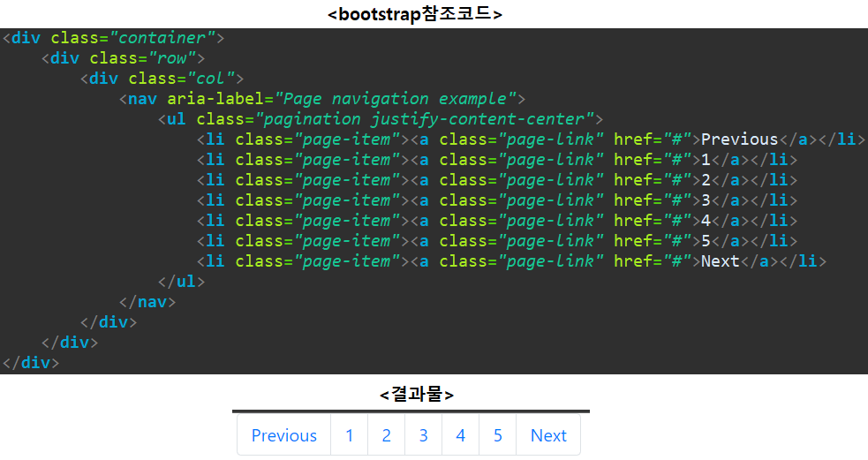Screen dimensions: 868x460
Task: Click the div class="col" code line
Action: [x=162, y=79]
